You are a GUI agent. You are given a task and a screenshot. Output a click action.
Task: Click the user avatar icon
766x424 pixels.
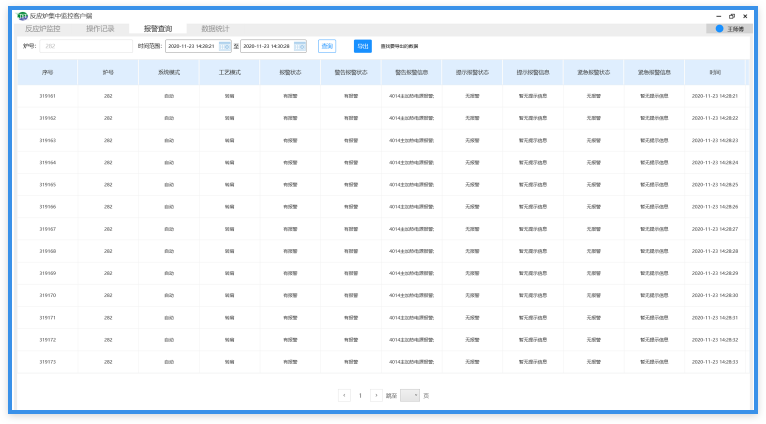(x=719, y=29)
